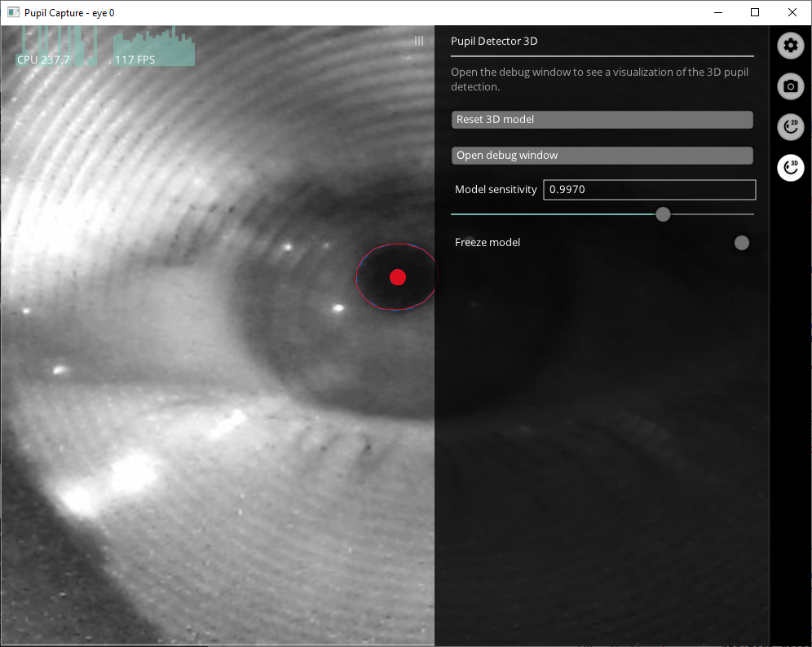Click the Reset 3D model button
The height and width of the screenshot is (647, 812).
[x=602, y=120]
